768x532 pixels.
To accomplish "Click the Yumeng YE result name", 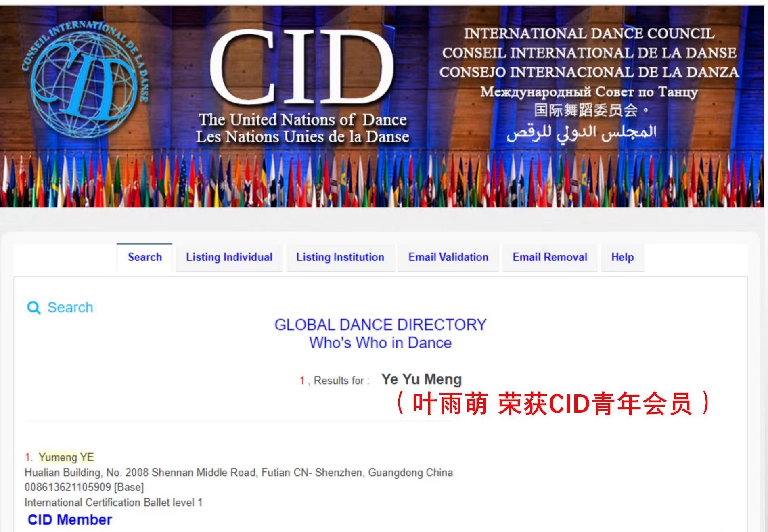I will (66, 457).
